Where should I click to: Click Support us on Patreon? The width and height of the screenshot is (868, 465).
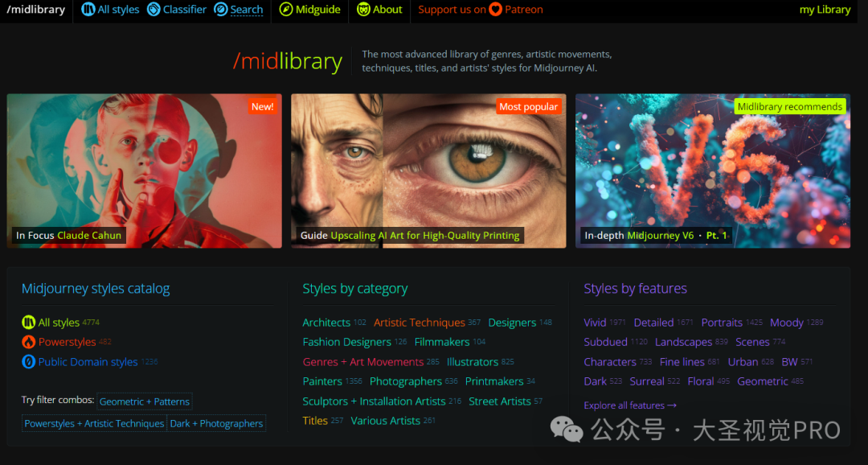pyautogui.click(x=481, y=10)
